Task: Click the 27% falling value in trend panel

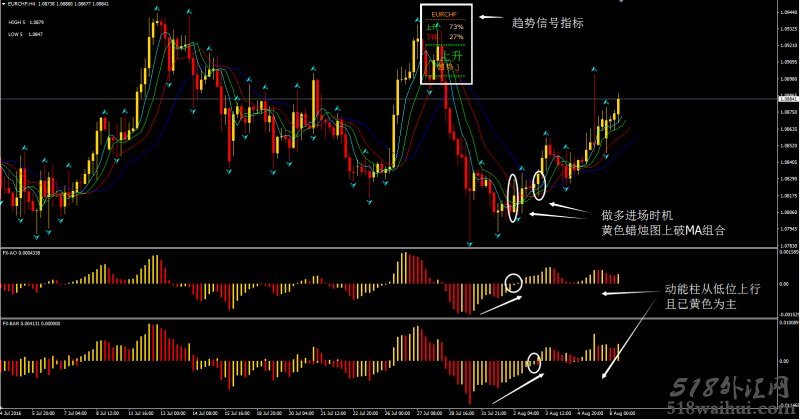Action: pos(456,37)
